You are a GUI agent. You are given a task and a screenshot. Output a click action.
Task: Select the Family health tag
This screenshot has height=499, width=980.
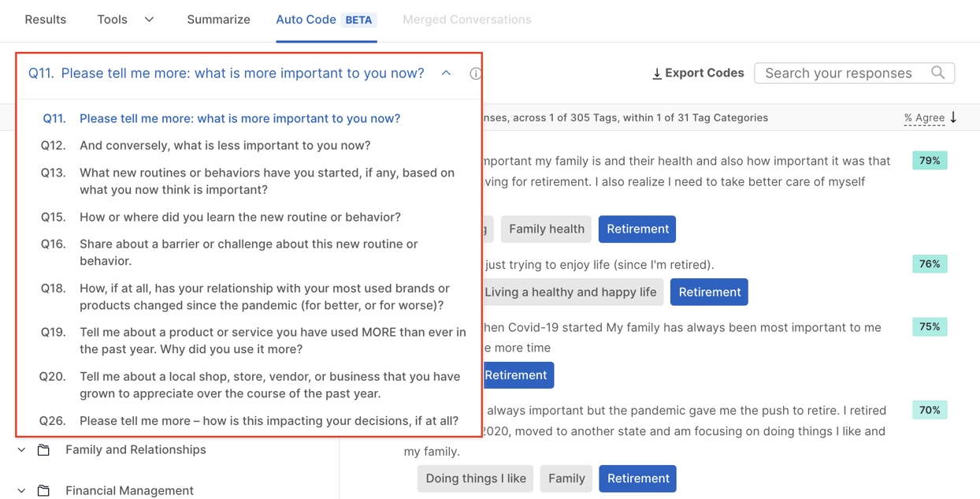click(x=546, y=229)
